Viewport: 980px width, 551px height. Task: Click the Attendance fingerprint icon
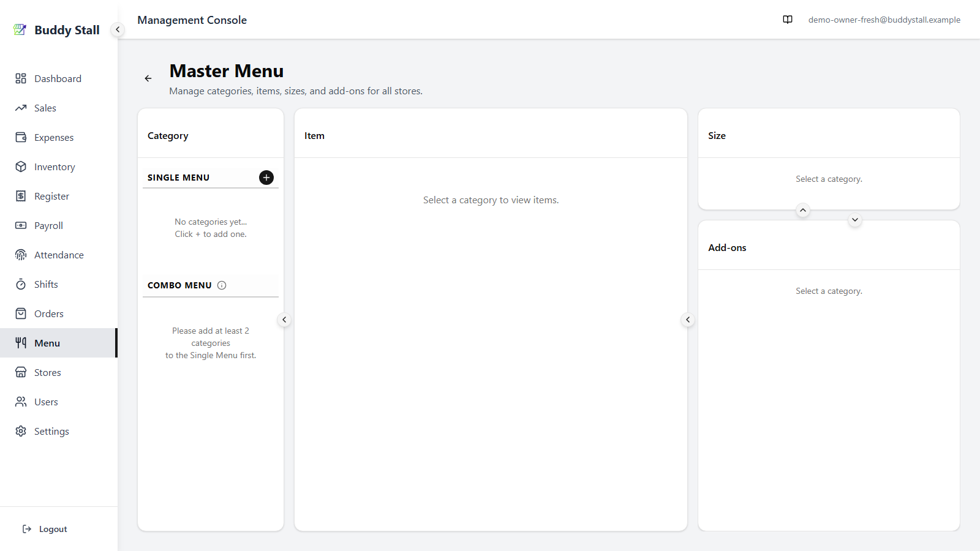coord(21,255)
